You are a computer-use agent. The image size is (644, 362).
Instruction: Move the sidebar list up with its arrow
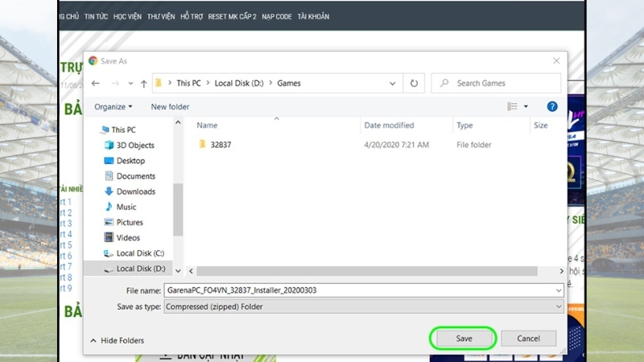[178, 122]
